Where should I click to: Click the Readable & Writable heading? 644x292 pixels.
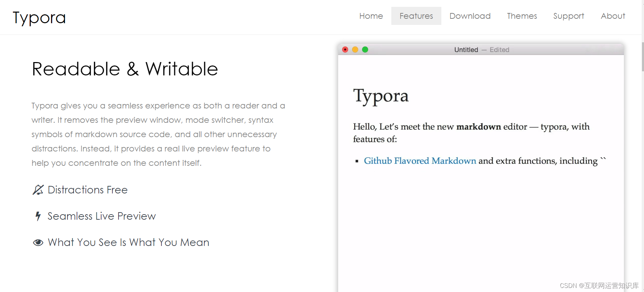pos(125,69)
